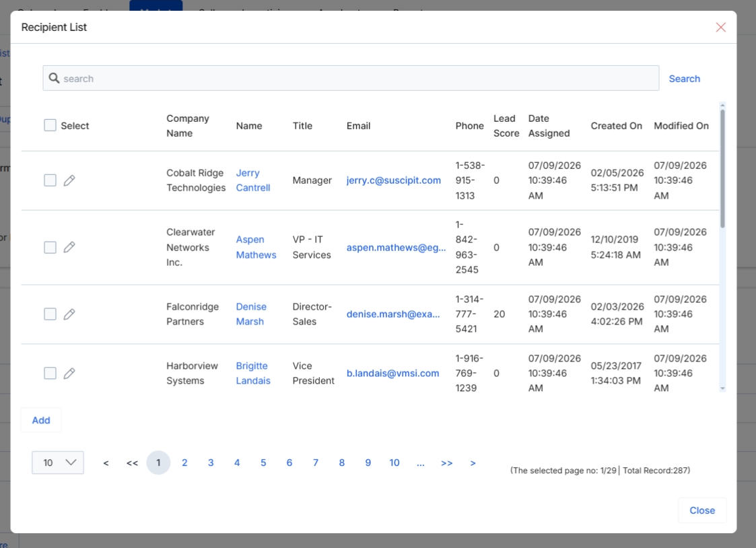Viewport: 756px width, 548px height.
Task: Click created date 12/10/2019 5:24:18 AM
Action: point(616,247)
